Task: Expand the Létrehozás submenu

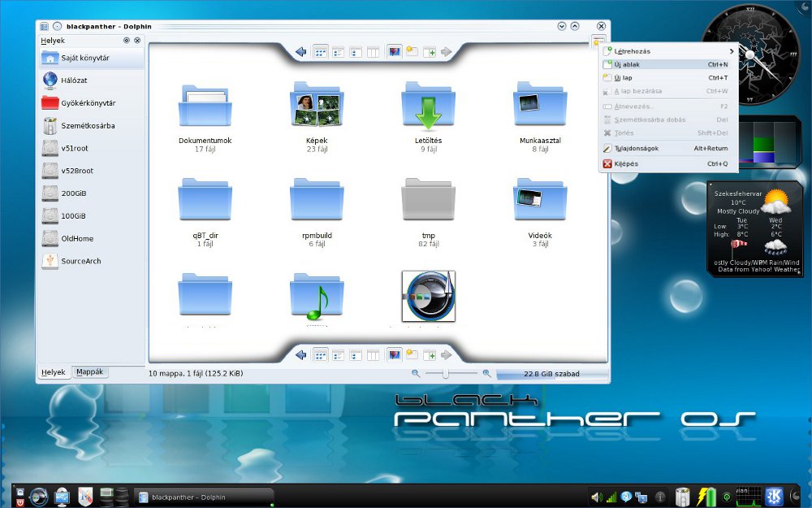Action: 668,51
